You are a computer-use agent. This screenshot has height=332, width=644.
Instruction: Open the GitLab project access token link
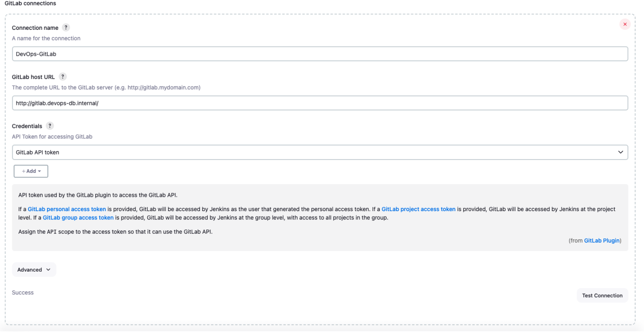coord(418,209)
